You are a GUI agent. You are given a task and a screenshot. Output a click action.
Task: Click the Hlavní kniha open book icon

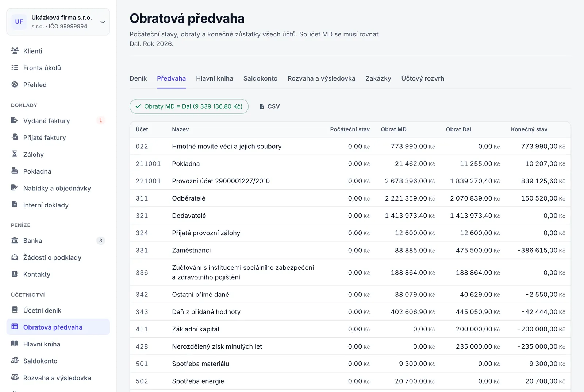coord(15,344)
